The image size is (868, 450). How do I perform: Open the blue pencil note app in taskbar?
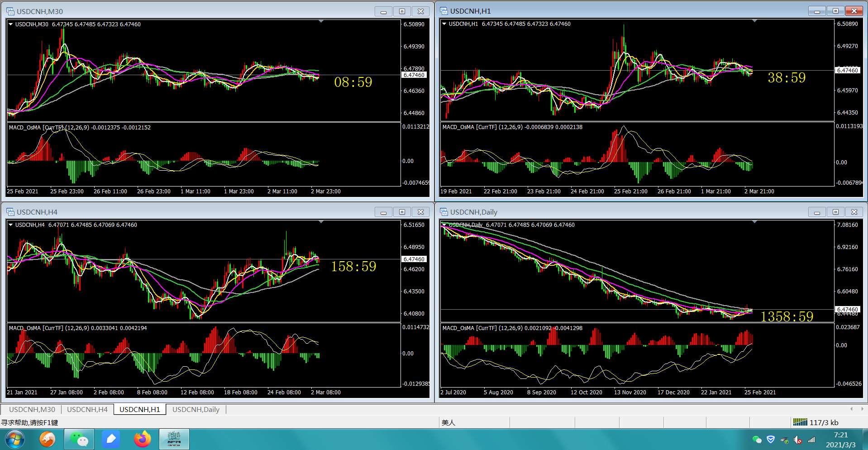(111, 439)
